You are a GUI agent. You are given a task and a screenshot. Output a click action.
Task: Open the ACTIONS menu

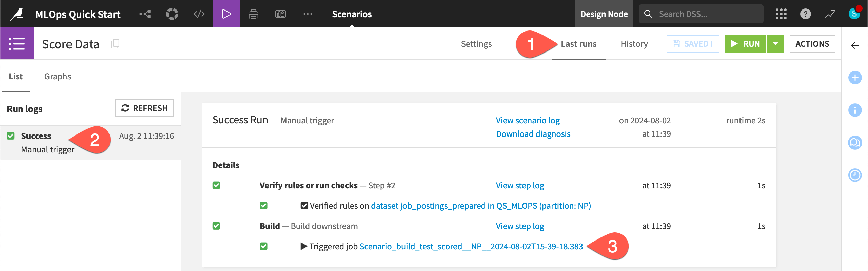point(812,44)
